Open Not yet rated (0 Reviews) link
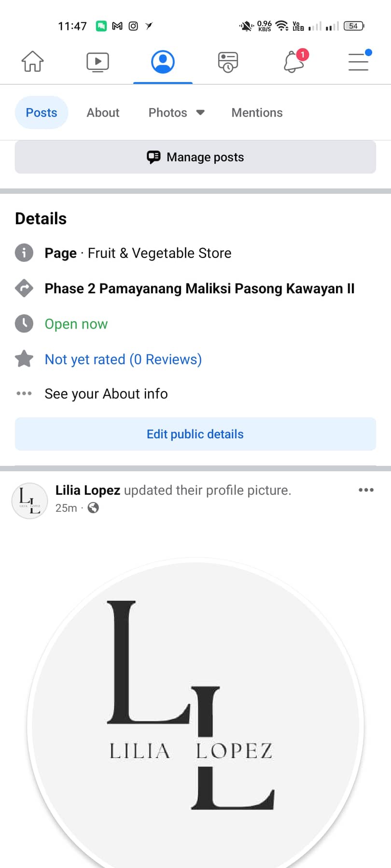 tap(123, 359)
